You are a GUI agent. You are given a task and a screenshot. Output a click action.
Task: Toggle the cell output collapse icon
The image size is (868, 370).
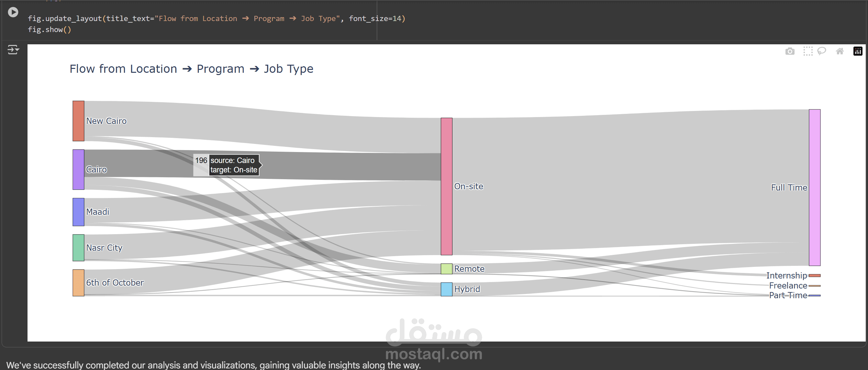(x=13, y=50)
